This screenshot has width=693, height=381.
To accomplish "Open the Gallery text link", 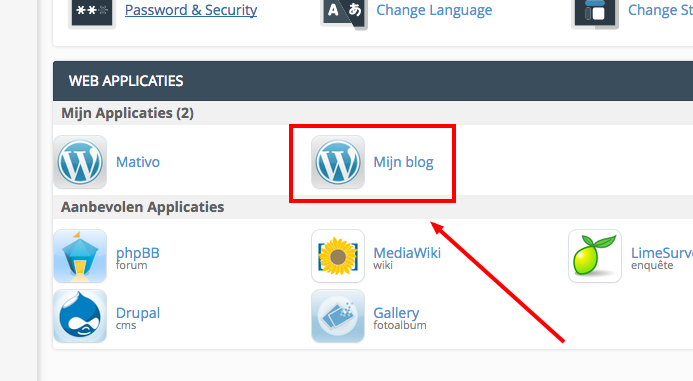I will pyautogui.click(x=396, y=313).
